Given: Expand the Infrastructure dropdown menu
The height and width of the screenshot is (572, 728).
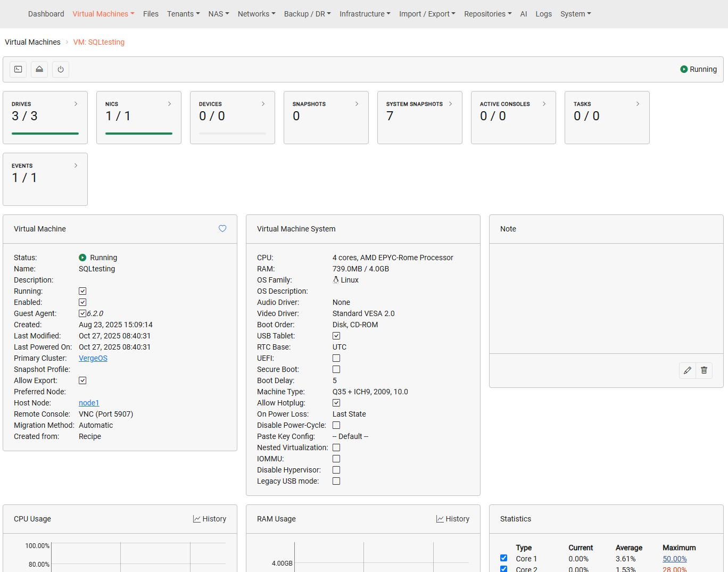Looking at the screenshot, I should [x=365, y=14].
